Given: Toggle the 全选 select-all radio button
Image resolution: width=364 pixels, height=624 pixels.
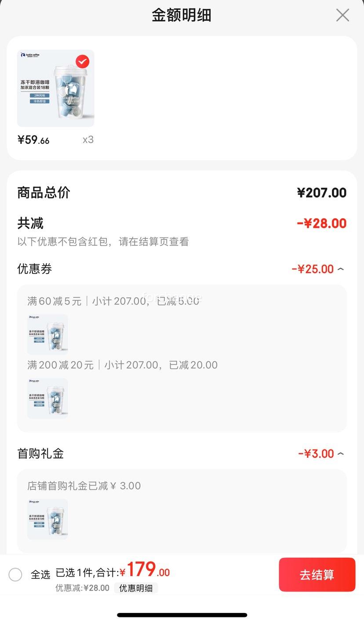Looking at the screenshot, I should [15, 574].
